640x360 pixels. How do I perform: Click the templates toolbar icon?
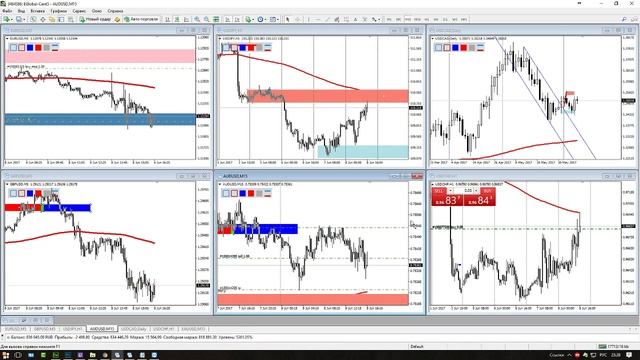[x=272, y=19]
